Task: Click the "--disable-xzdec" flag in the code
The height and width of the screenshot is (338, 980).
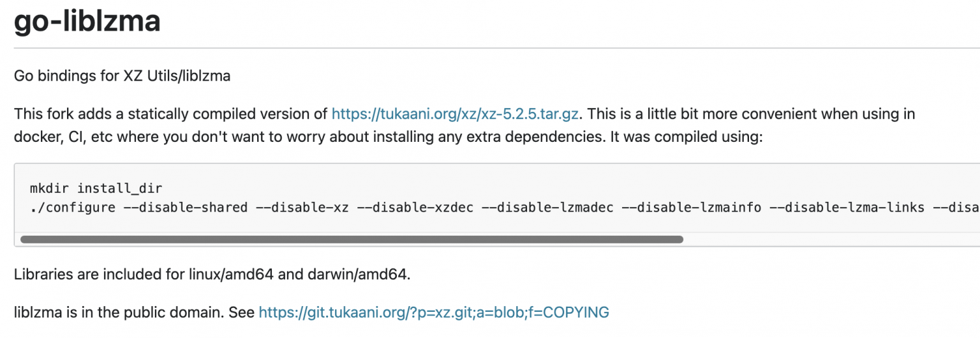Action: pyautogui.click(x=415, y=208)
